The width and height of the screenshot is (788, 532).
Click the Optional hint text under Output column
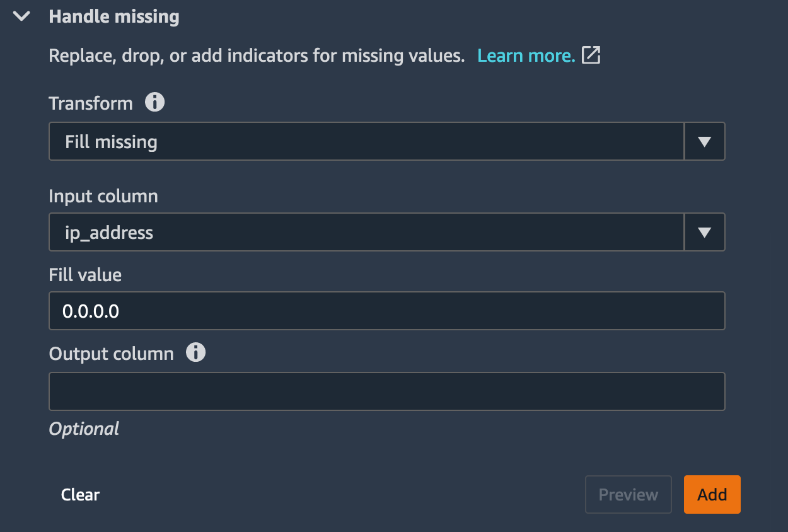(x=84, y=429)
